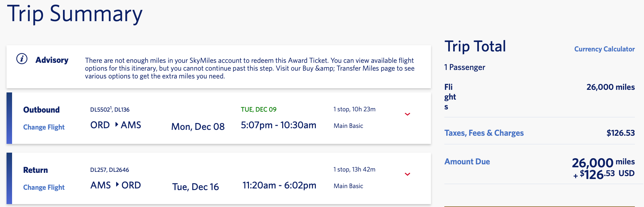Click the Return flight numbers DL257, DL2646

[x=109, y=170]
